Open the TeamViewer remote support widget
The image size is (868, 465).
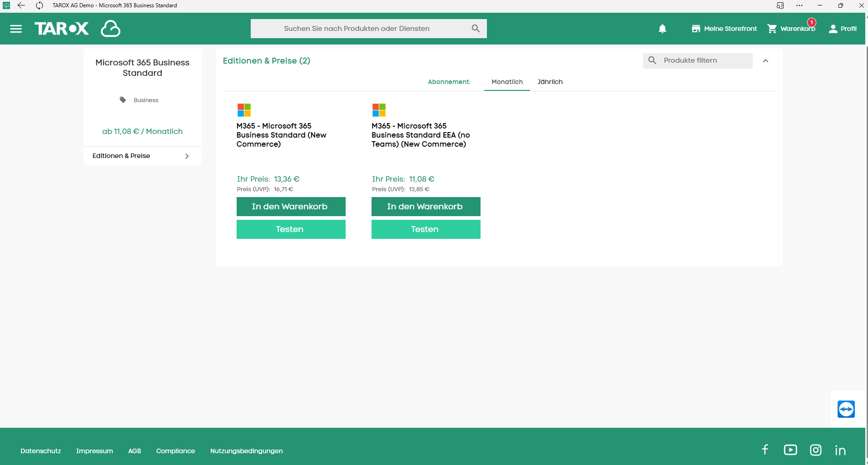coord(846,409)
